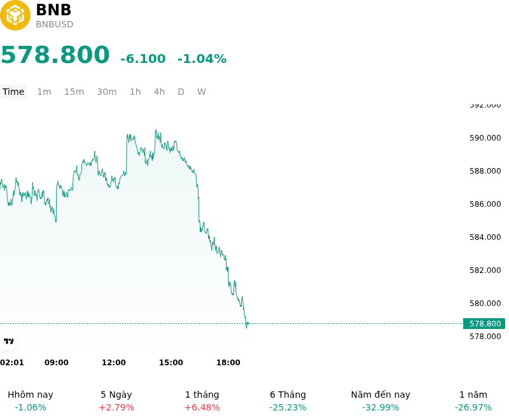Switch chart to W weekly interval
This screenshot has height=420, width=509.
202,92
